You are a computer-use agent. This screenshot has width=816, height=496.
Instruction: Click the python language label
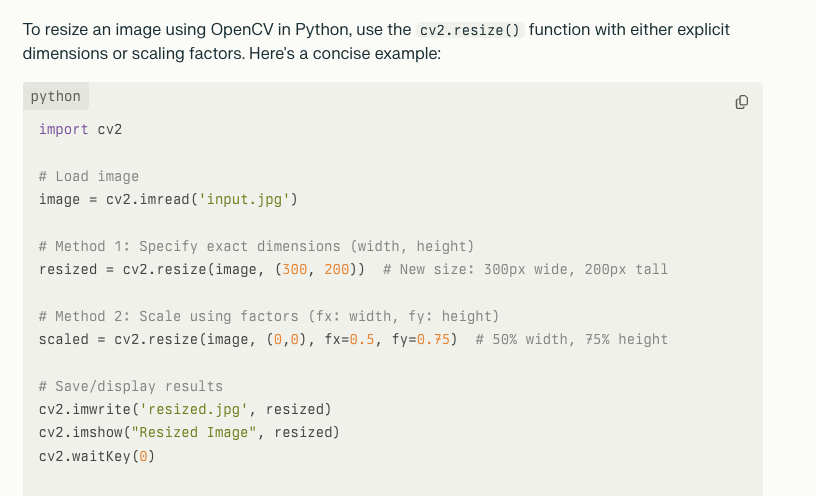(56, 96)
